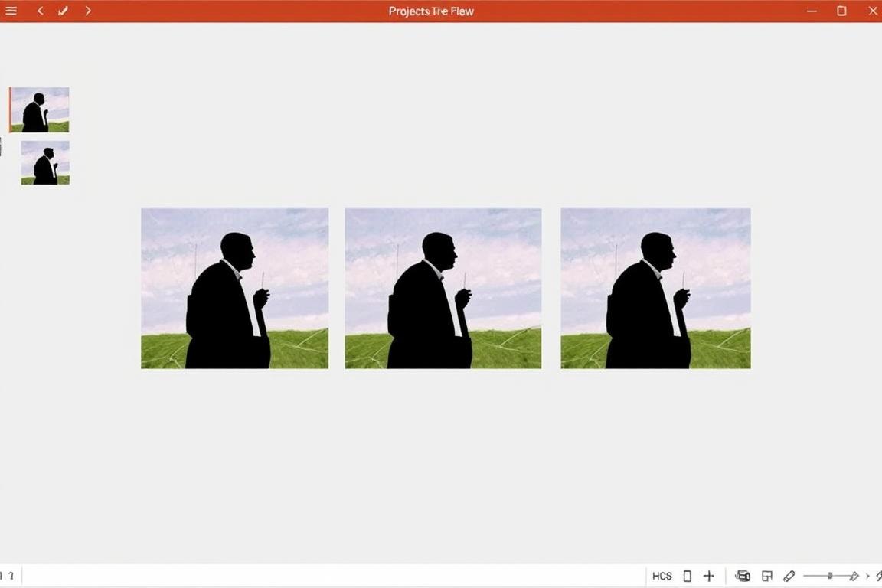Viewport: 882px width, 588px height.
Task: Select the leftmost slide image on canvas
Action: 234,288
